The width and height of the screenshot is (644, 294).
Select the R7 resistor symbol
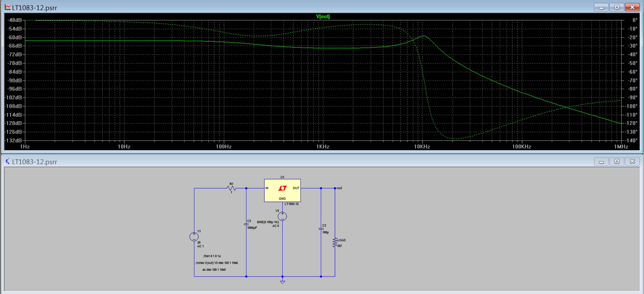[231, 188]
